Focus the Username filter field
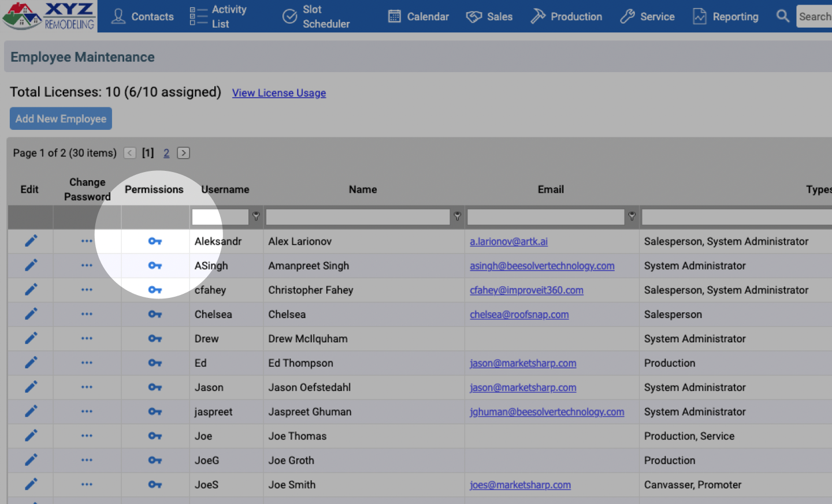 (220, 216)
